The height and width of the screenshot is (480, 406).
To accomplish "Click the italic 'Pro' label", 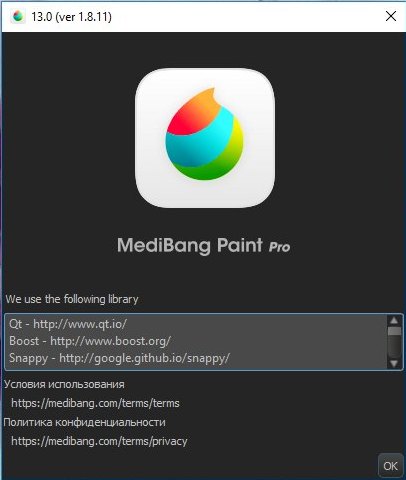I will [279, 247].
